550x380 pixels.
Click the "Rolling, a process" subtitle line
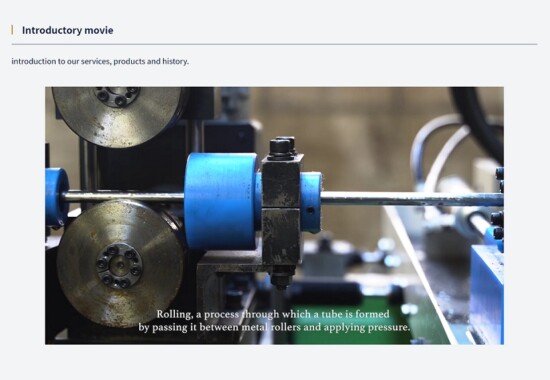pyautogui.click(x=273, y=314)
